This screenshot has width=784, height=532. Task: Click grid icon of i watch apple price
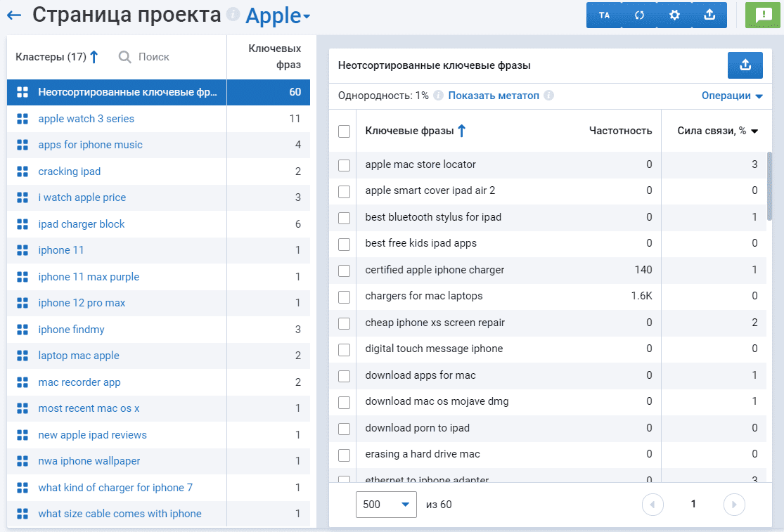coord(23,197)
